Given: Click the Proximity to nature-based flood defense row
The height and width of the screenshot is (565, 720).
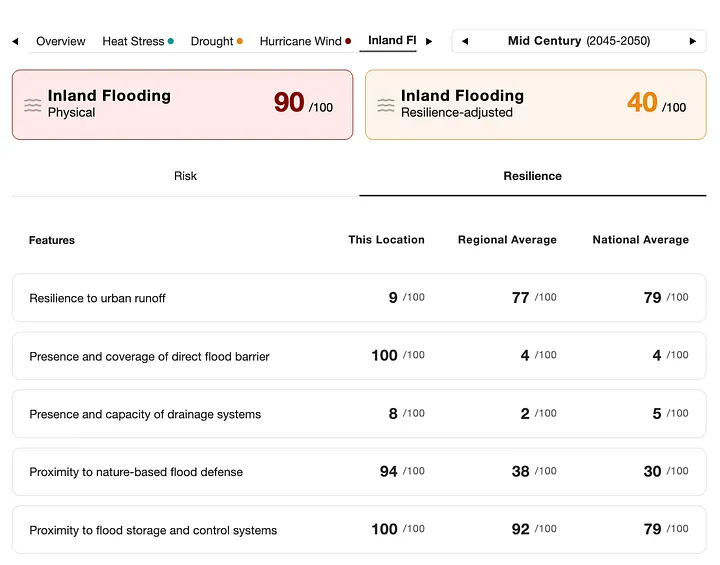Looking at the screenshot, I should 359,472.
